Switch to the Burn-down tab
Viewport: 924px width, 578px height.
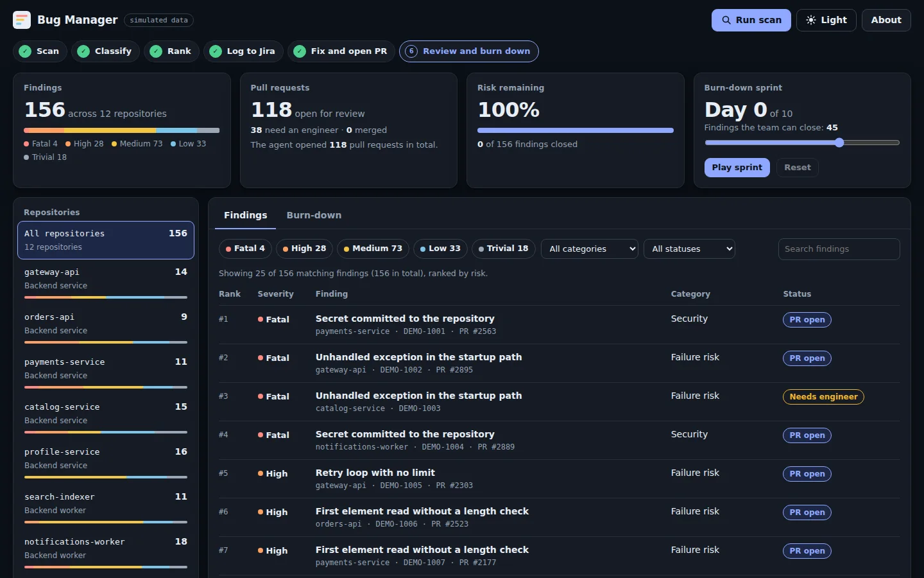click(314, 215)
